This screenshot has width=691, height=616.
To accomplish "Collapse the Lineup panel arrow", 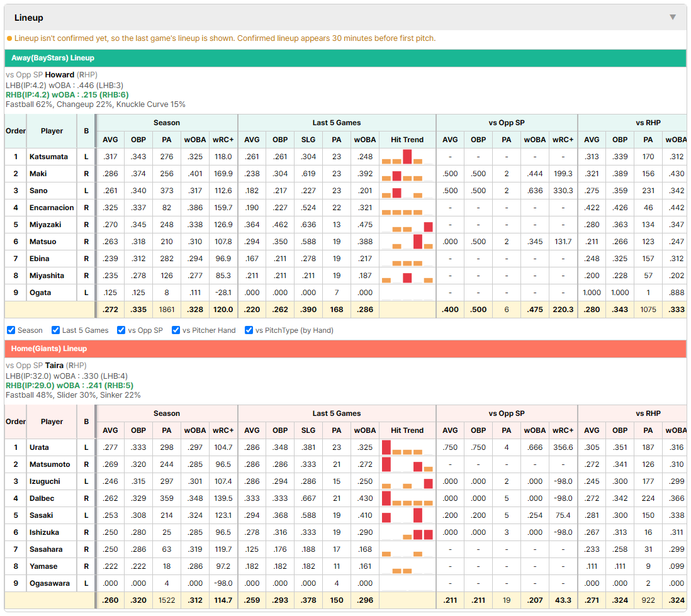I will (x=673, y=17).
